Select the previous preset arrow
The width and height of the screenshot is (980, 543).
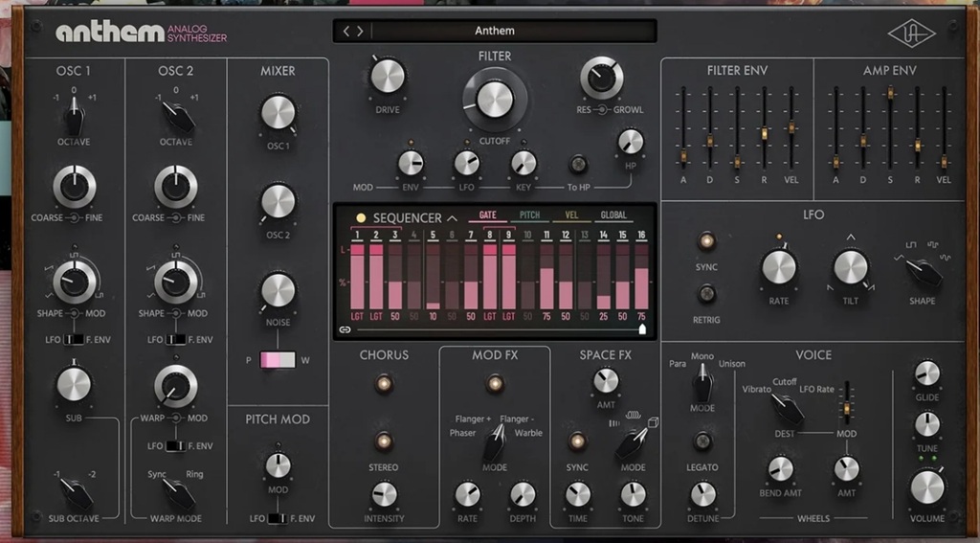coord(346,31)
